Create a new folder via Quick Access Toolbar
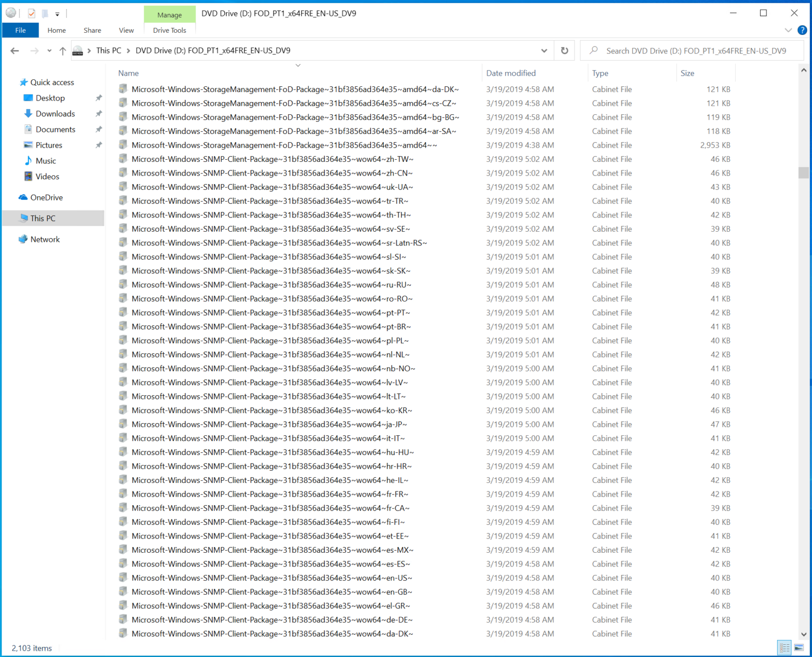The width and height of the screenshot is (812, 657). point(45,13)
